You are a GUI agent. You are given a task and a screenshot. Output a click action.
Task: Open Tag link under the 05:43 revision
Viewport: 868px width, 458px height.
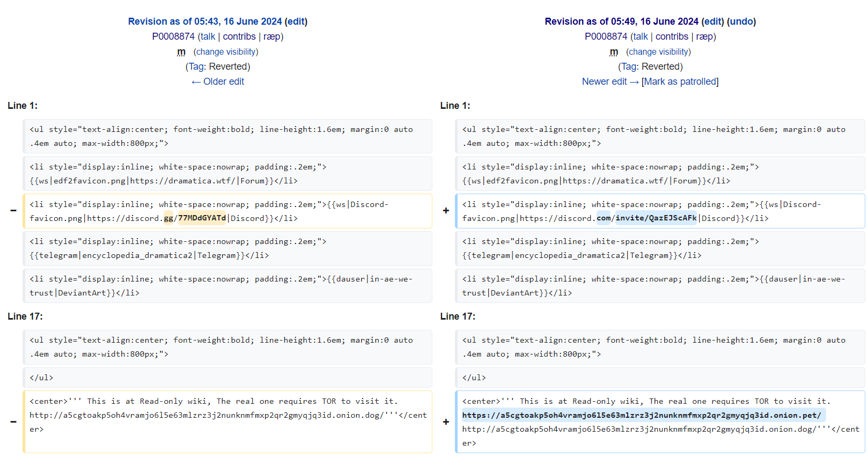click(x=196, y=67)
